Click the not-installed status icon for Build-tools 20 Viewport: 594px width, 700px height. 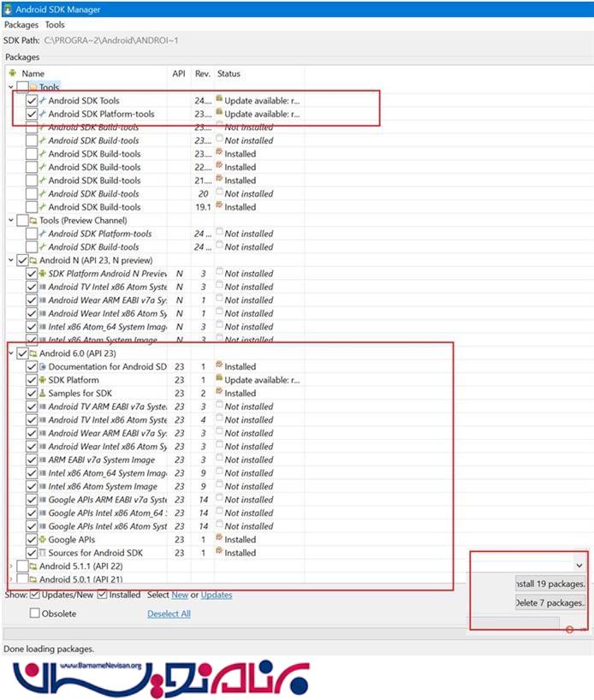click(x=219, y=192)
